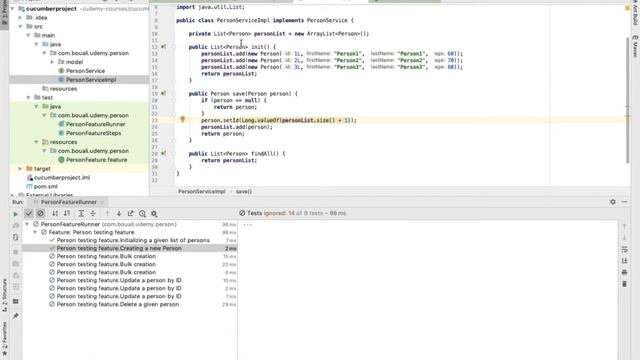Click gutter implements icon beside init()

tap(163, 47)
